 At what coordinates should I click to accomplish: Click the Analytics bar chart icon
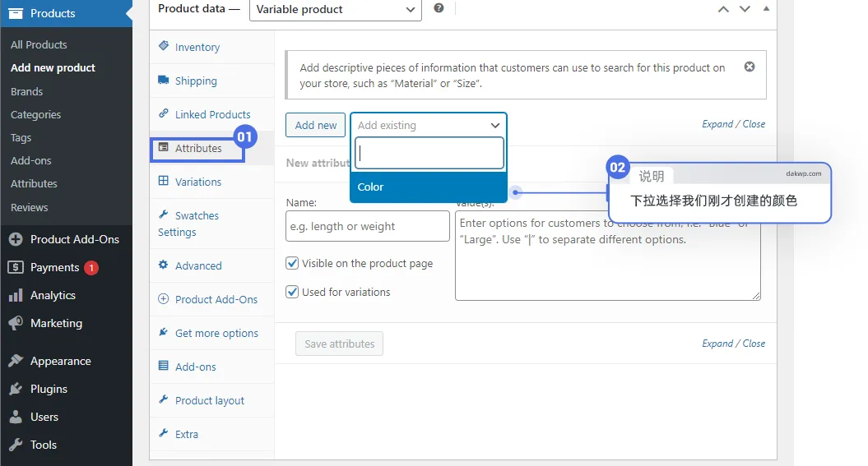(16, 295)
